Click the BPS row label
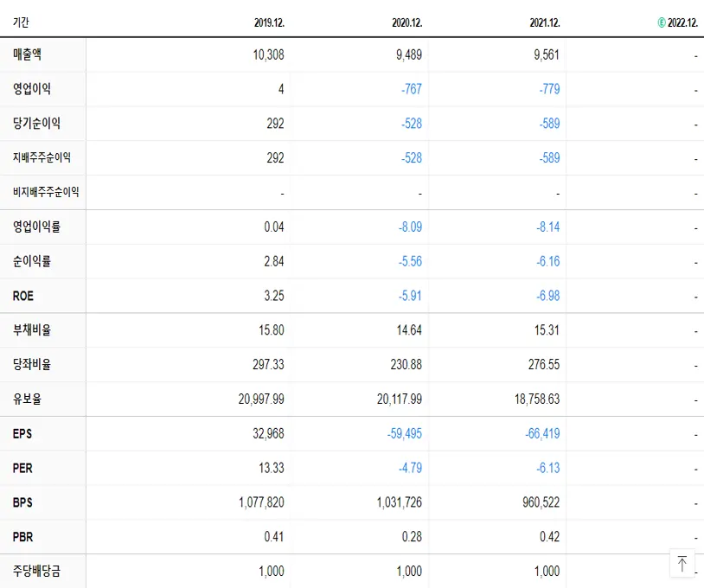This screenshot has width=704, height=588. (22, 502)
